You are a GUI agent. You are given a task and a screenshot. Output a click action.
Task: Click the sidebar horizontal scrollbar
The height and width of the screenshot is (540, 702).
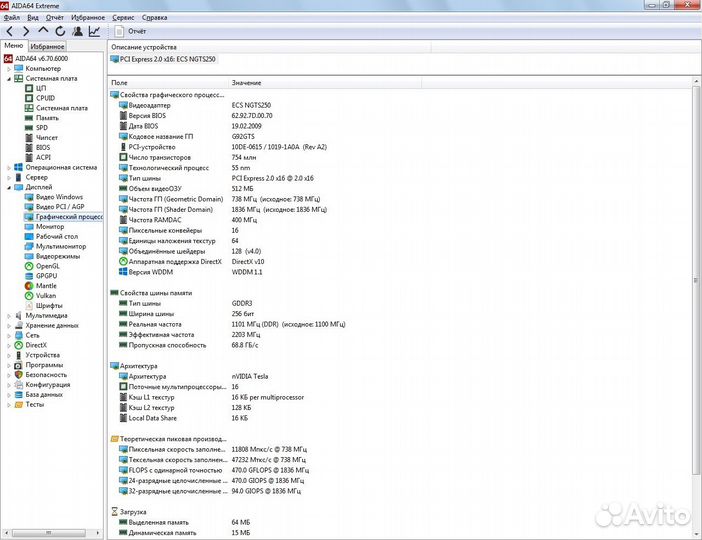click(x=51, y=533)
